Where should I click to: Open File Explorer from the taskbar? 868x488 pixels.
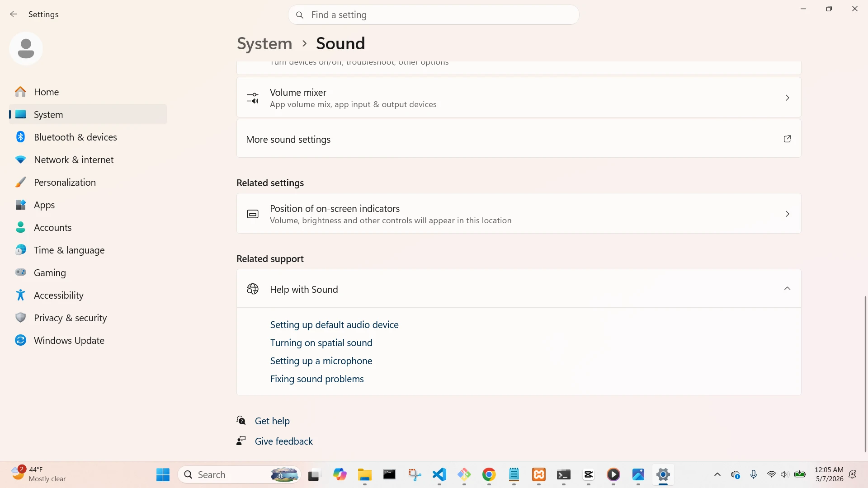(364, 474)
